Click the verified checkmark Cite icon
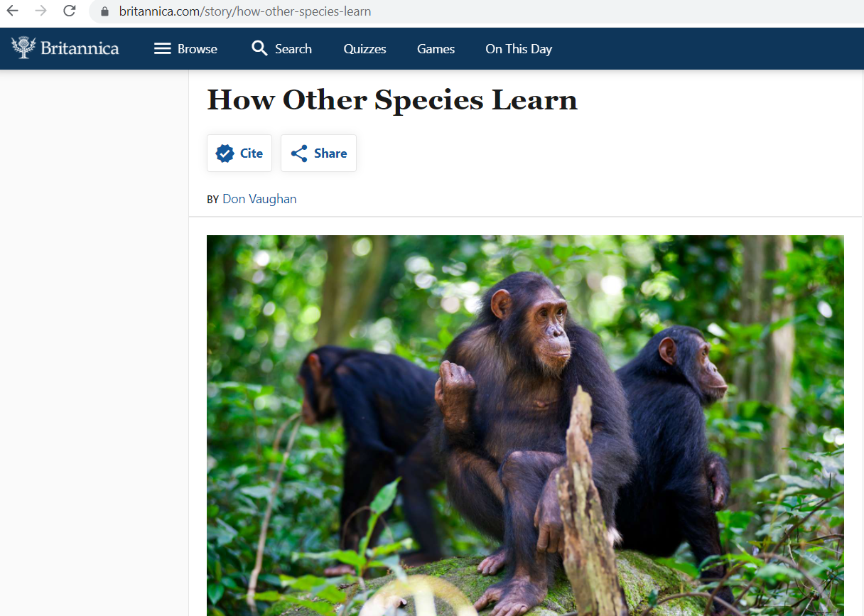This screenshot has width=864, height=616. (x=225, y=153)
